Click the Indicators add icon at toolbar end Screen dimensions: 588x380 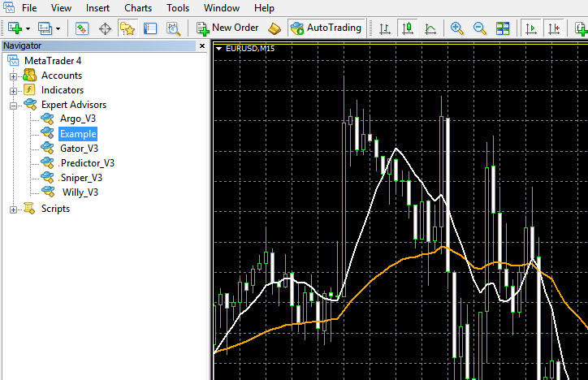[582, 28]
